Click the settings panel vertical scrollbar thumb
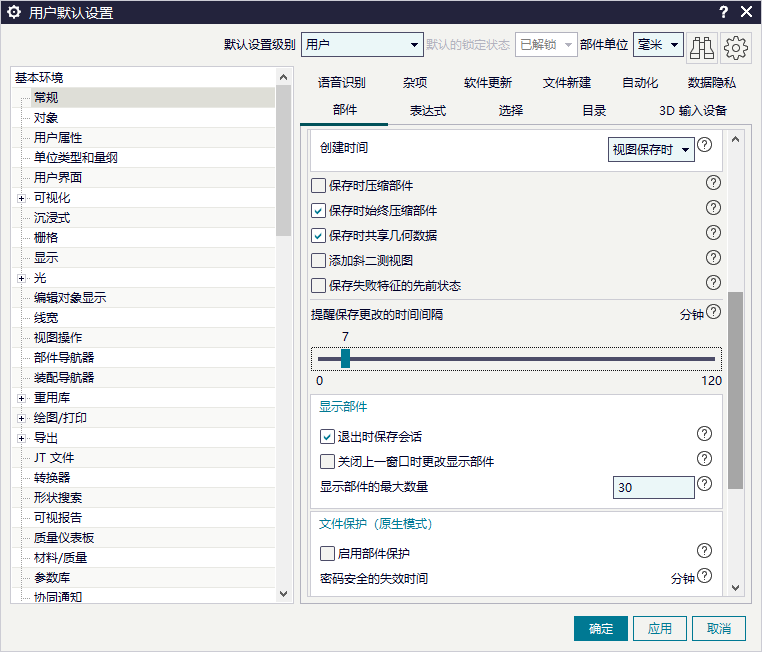762x652 pixels. 736,391
